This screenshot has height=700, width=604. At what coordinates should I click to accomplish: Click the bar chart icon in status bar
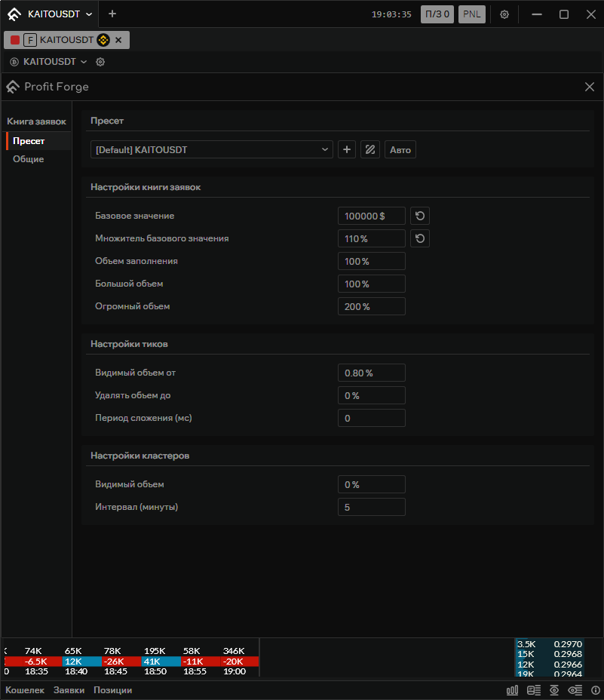pos(513,691)
